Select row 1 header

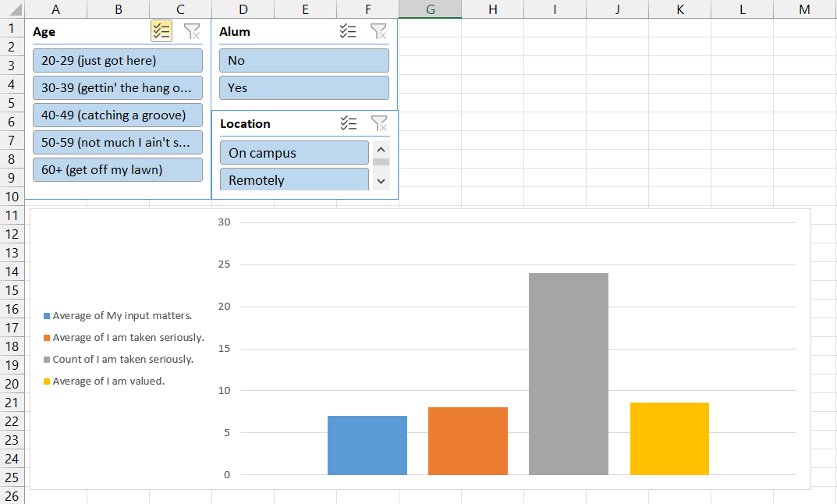[x=12, y=28]
